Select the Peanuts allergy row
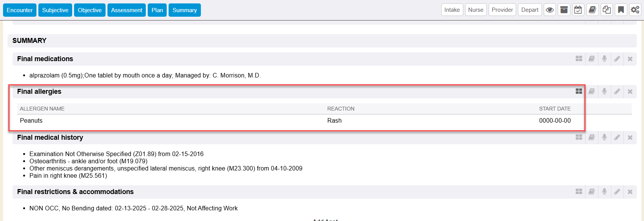 click(x=31, y=121)
